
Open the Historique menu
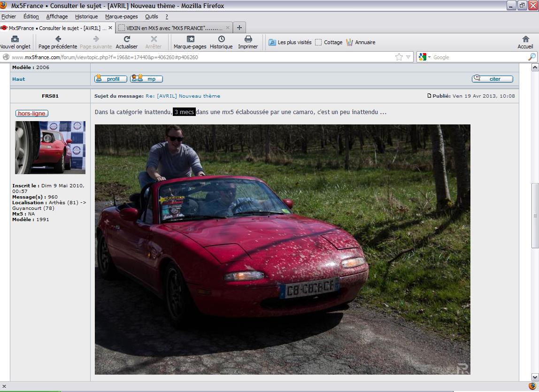[x=86, y=16]
